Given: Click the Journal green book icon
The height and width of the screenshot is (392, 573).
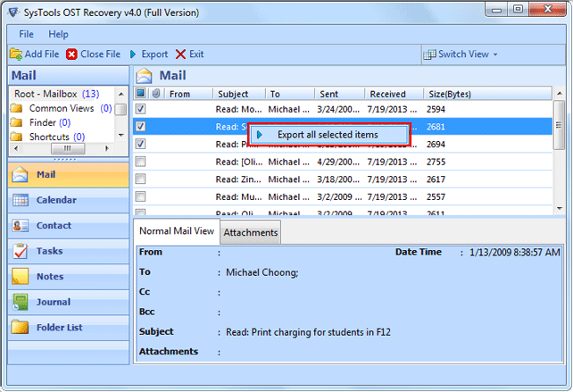Looking at the screenshot, I should (21, 302).
